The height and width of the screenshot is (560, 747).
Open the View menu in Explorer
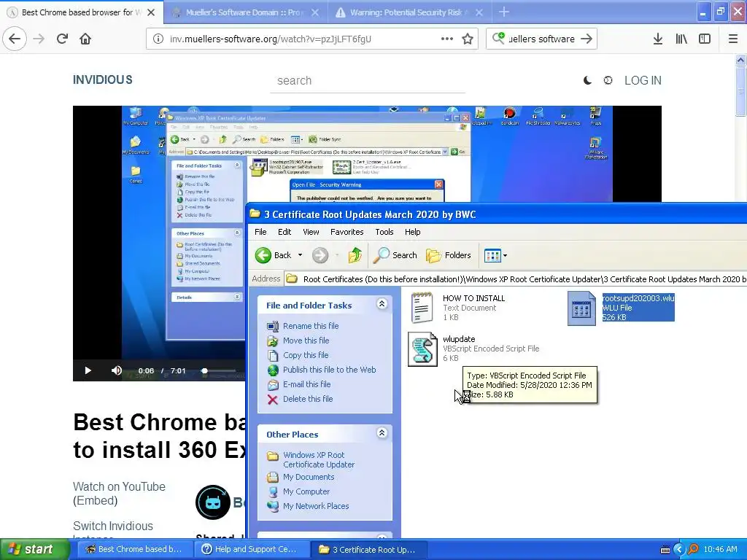pyautogui.click(x=311, y=232)
